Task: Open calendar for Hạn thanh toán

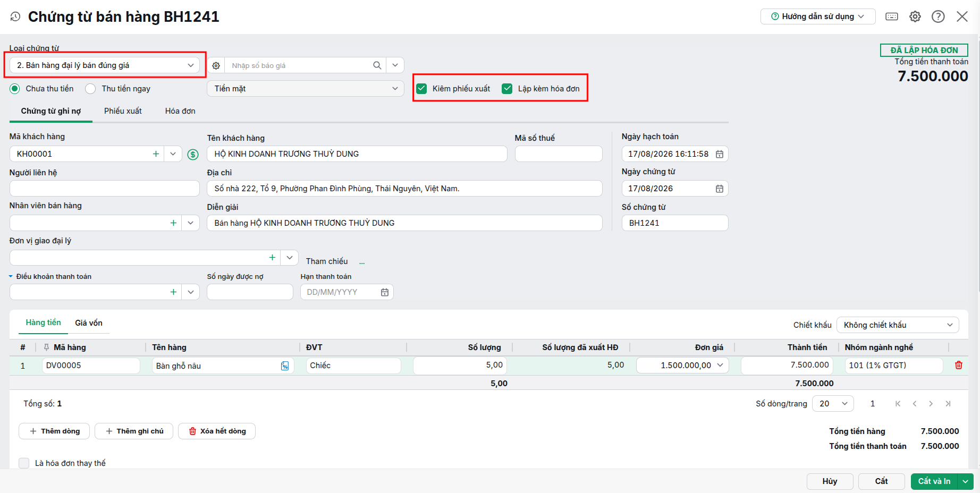Action: 385,292
